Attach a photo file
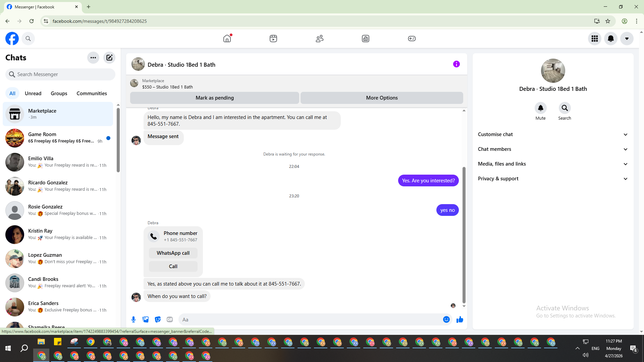 pyautogui.click(x=146, y=319)
